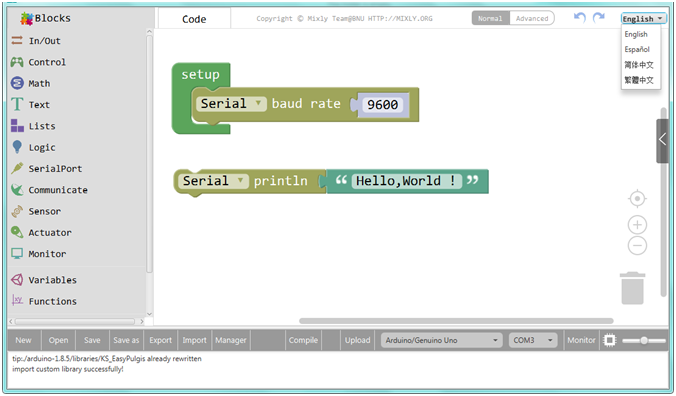The image size is (676, 396).
Task: Click the New button
Action: pos(24,340)
